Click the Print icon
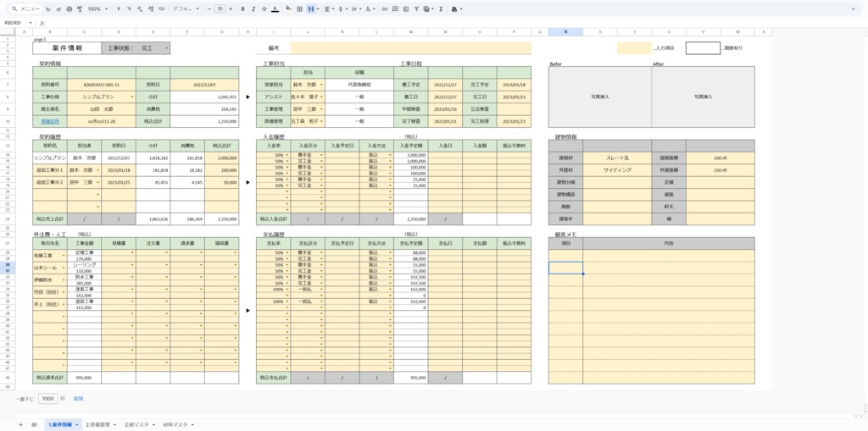868x431 pixels. coord(70,8)
